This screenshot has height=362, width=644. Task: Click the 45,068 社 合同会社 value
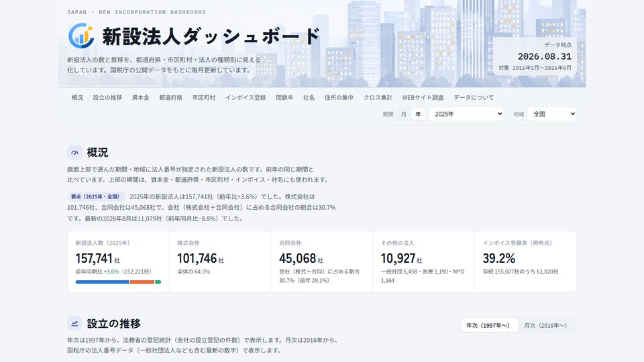[x=301, y=258]
